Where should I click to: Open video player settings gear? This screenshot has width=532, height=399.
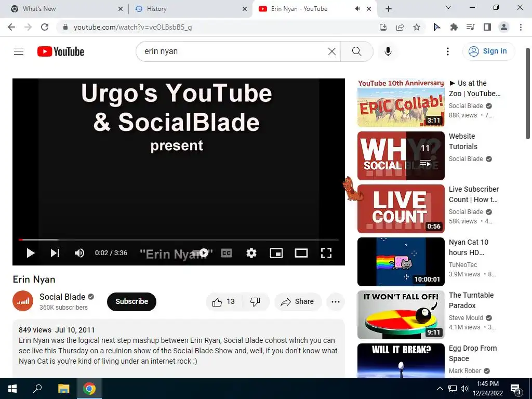click(251, 253)
